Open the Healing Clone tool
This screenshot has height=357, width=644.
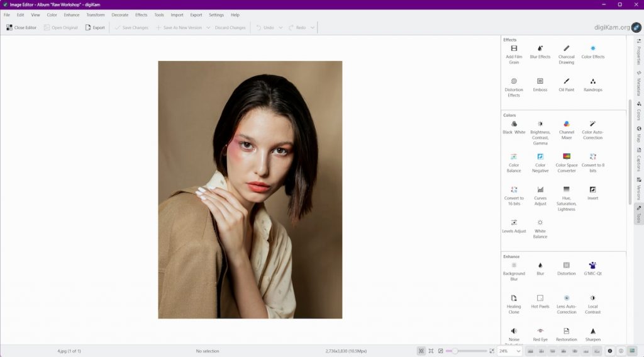click(514, 302)
